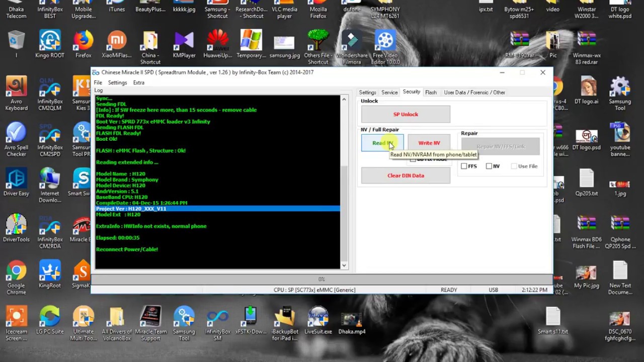Switch to the Flash tab
Viewport: 644px width, 362px height.
(x=431, y=93)
